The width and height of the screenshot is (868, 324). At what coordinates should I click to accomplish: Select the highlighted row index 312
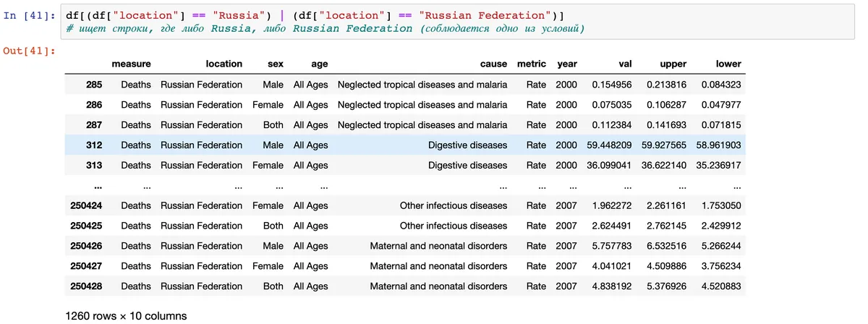point(94,145)
